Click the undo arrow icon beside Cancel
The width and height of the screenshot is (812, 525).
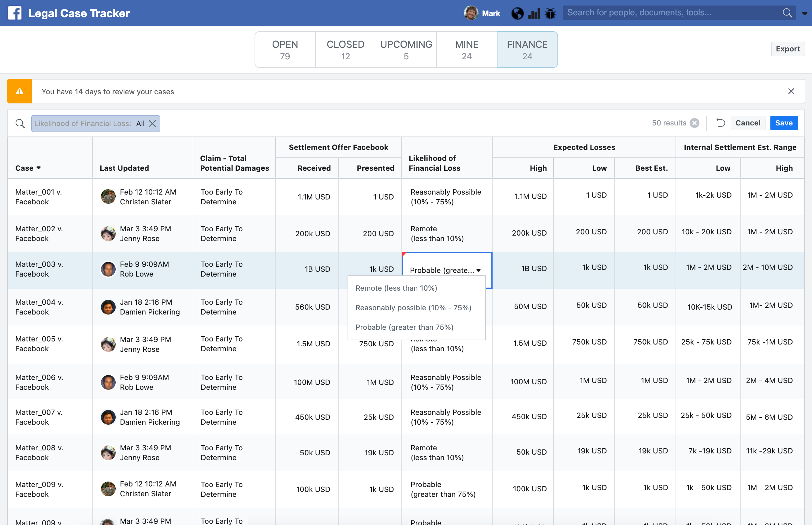[x=720, y=123]
